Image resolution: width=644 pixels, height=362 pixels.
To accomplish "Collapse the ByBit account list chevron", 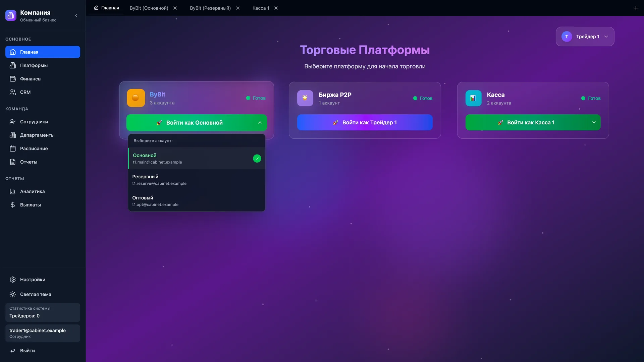I will 260,123.
